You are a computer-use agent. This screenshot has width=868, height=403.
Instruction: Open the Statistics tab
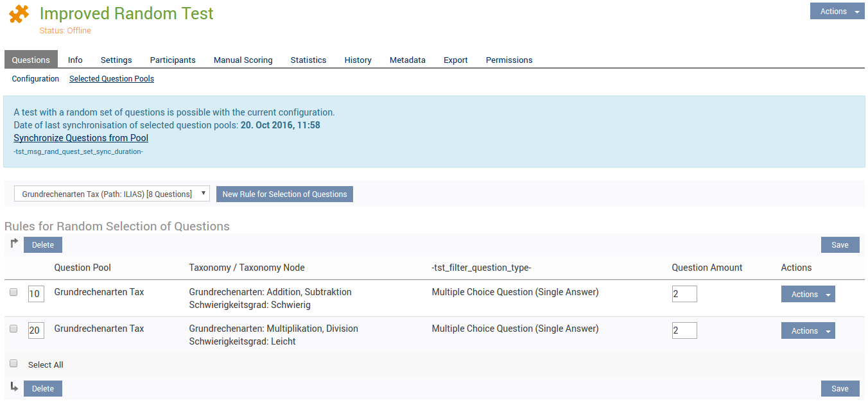[x=308, y=60]
